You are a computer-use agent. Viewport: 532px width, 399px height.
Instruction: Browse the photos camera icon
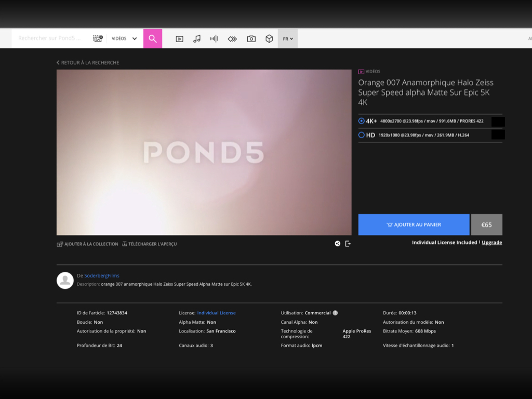[251, 38]
